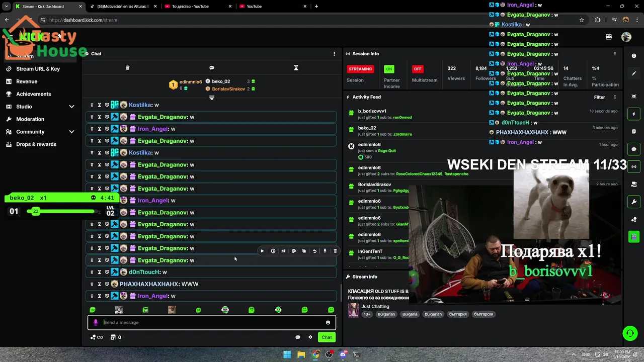Copy message using hover toolbar copy icon
This screenshot has height=362, width=644.
[x=304, y=251]
